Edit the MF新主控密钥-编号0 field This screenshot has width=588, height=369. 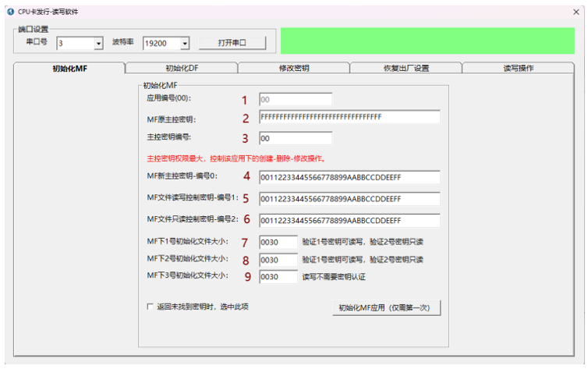tap(349, 176)
